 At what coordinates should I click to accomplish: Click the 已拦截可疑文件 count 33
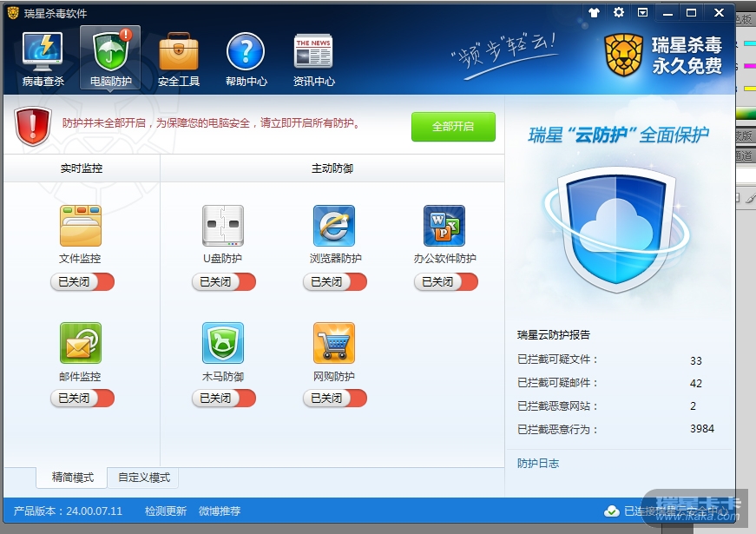coord(696,361)
